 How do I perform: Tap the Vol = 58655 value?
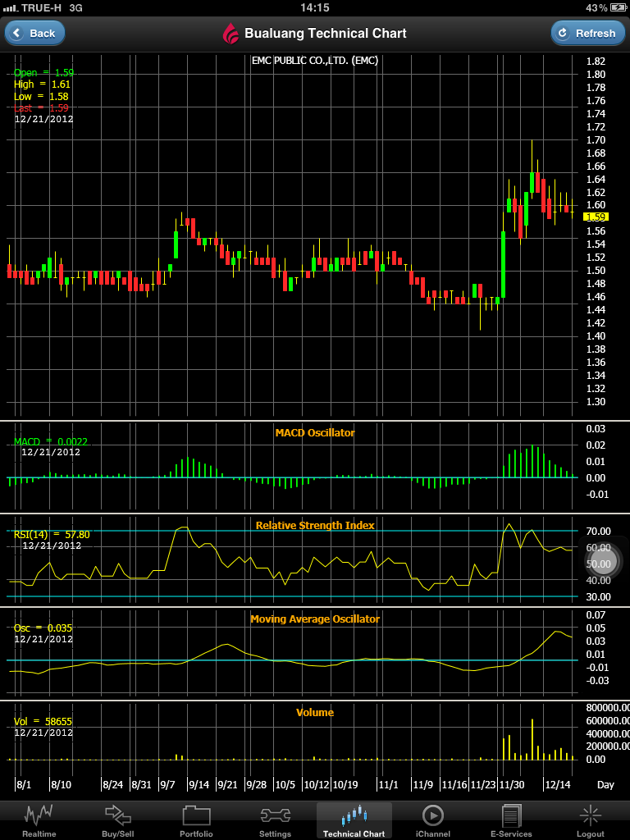tap(43, 722)
